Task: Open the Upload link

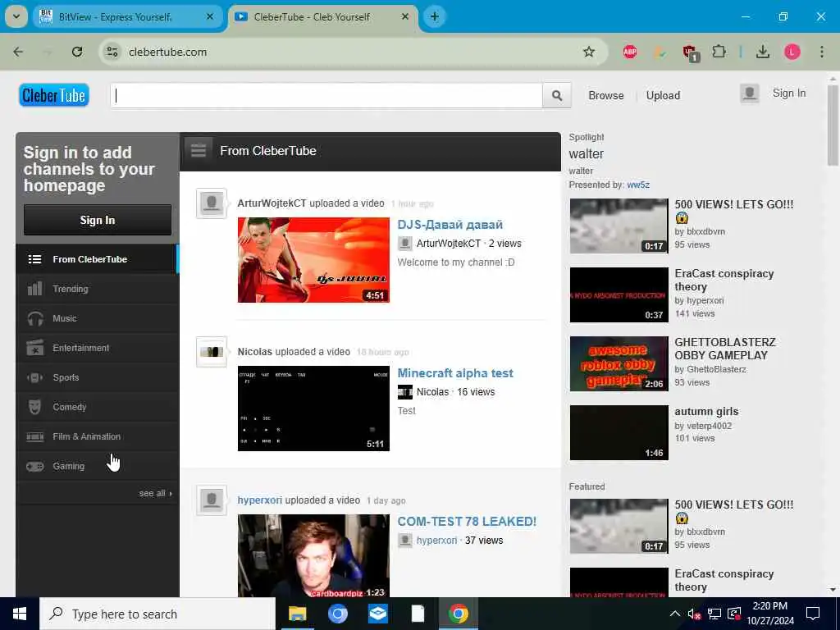Action: 663,95
